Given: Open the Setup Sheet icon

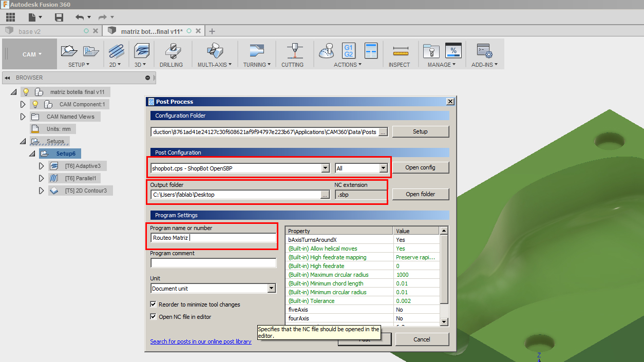Looking at the screenshot, I should (371, 51).
